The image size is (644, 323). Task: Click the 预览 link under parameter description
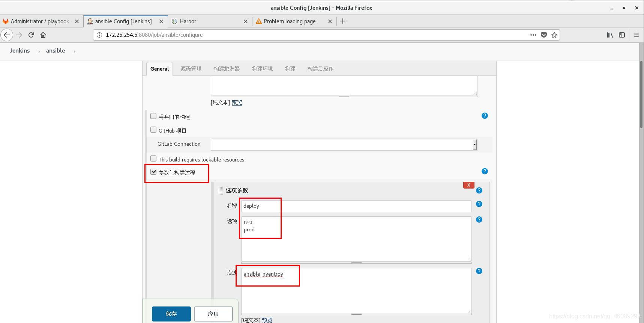[267, 320]
